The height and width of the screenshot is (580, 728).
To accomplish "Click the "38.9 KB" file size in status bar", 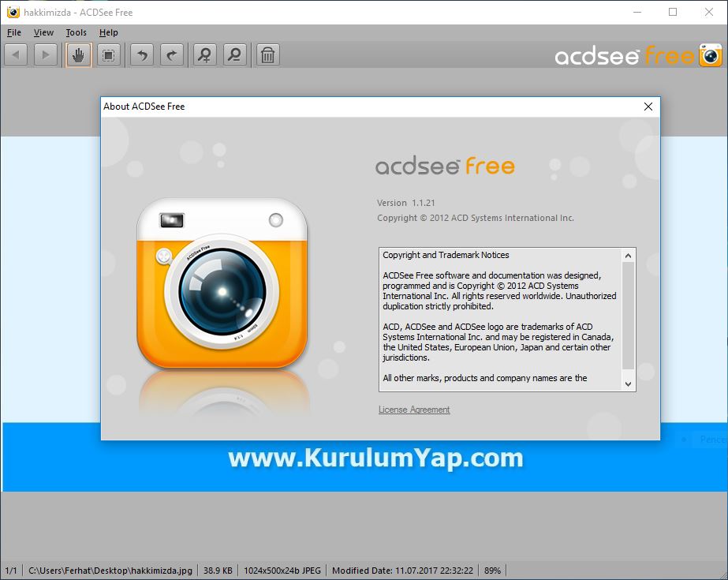I will coord(218,571).
